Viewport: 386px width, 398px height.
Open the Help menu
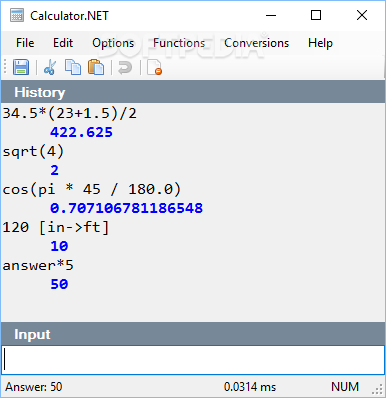tap(320, 43)
